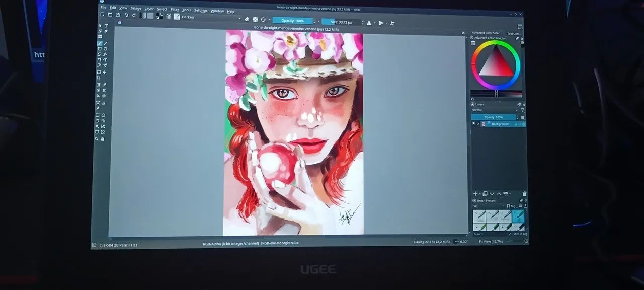Click the brush presets Search field

pos(490,234)
